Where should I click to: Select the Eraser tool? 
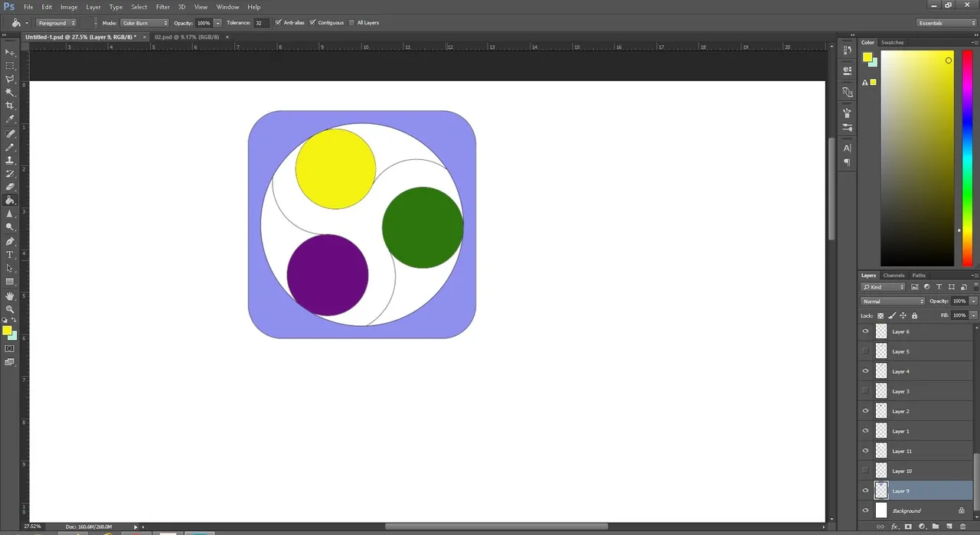[10, 187]
